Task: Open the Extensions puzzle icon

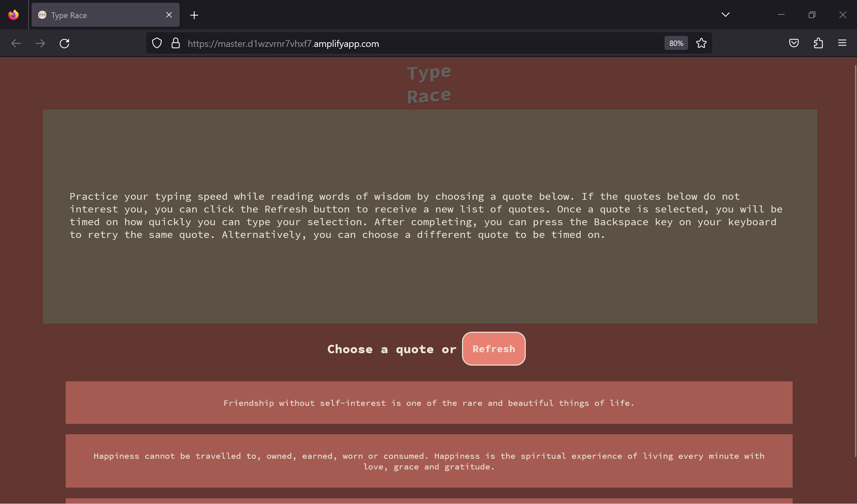Action: click(x=818, y=43)
